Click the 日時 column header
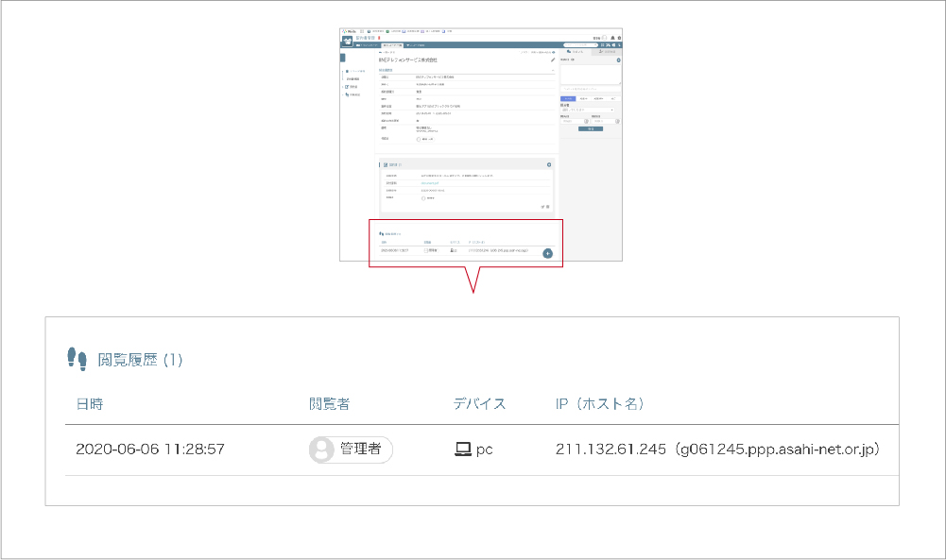 tap(90, 404)
